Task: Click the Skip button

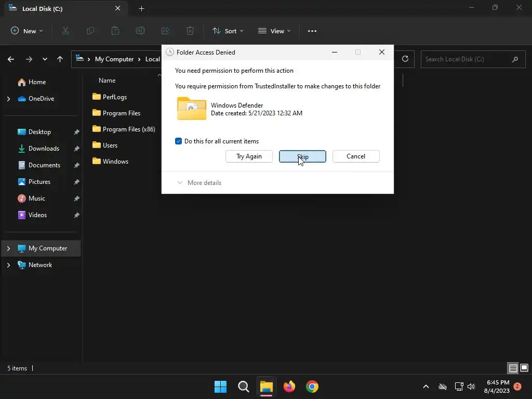Action: 302,156
